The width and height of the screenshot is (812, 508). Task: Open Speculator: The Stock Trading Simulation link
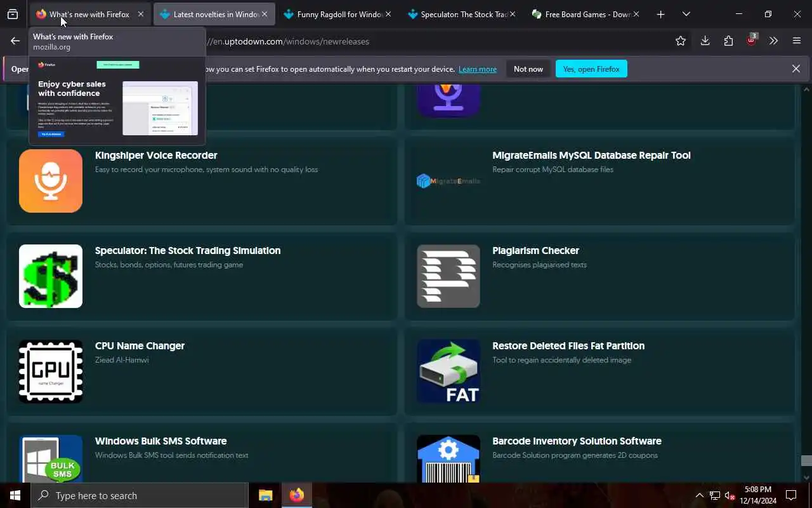(188, 250)
